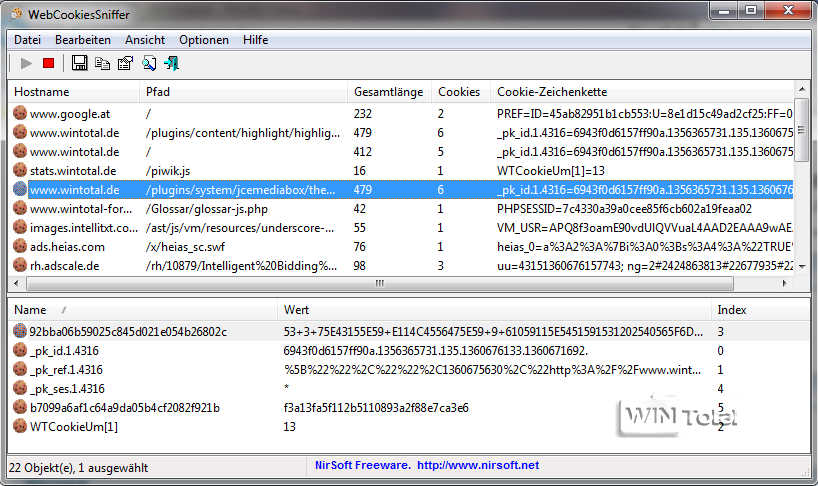Click the cookie icon of stats.wintotal.de row
The height and width of the screenshot is (486, 818).
pyautogui.click(x=20, y=170)
